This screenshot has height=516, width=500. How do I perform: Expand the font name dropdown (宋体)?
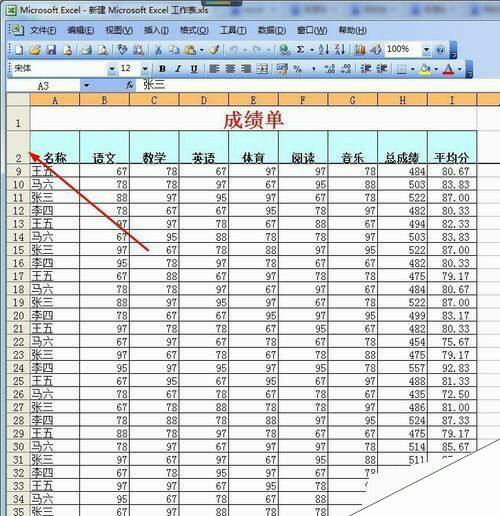point(112,69)
